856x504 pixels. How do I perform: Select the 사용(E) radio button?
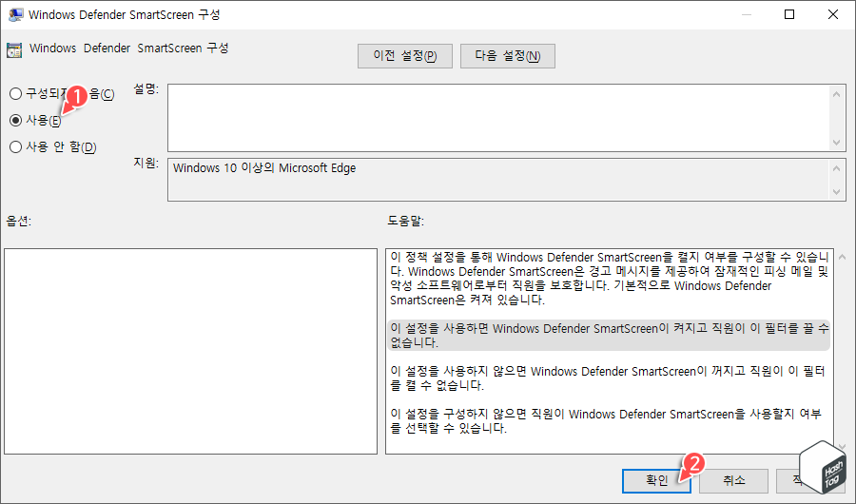tap(16, 120)
